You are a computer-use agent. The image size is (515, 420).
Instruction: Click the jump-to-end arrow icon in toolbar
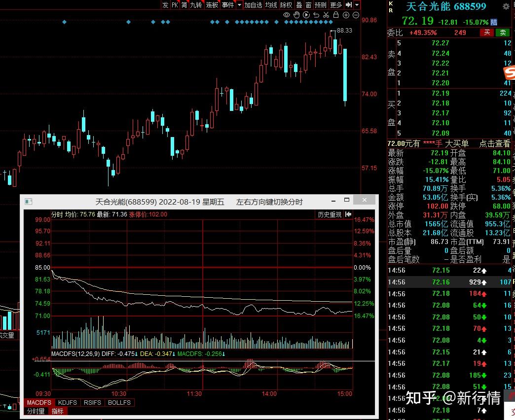[x=349, y=5]
